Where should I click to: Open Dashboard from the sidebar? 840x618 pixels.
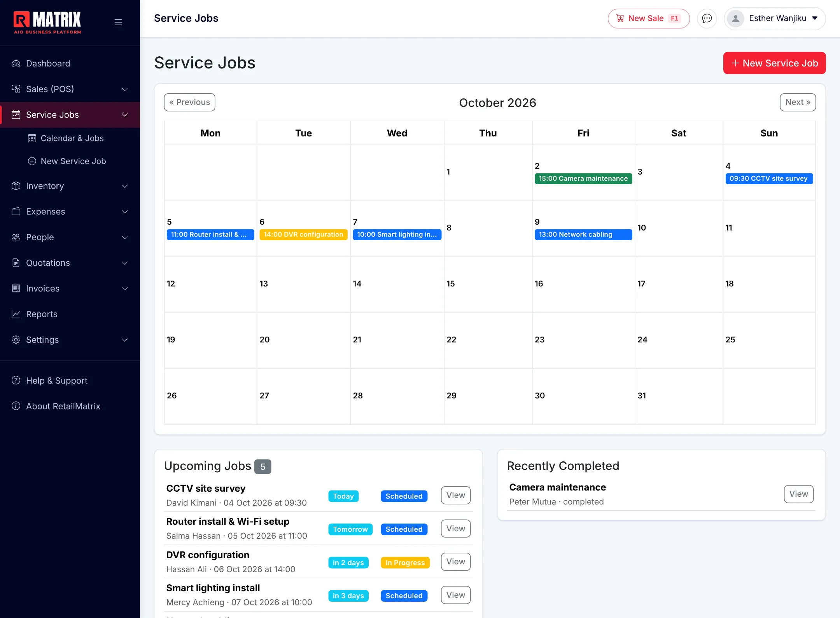pyautogui.click(x=70, y=63)
